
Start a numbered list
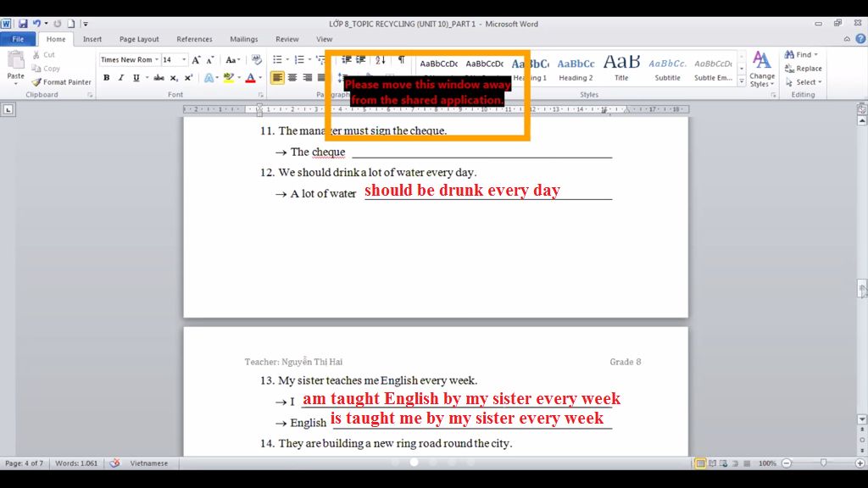click(x=299, y=60)
